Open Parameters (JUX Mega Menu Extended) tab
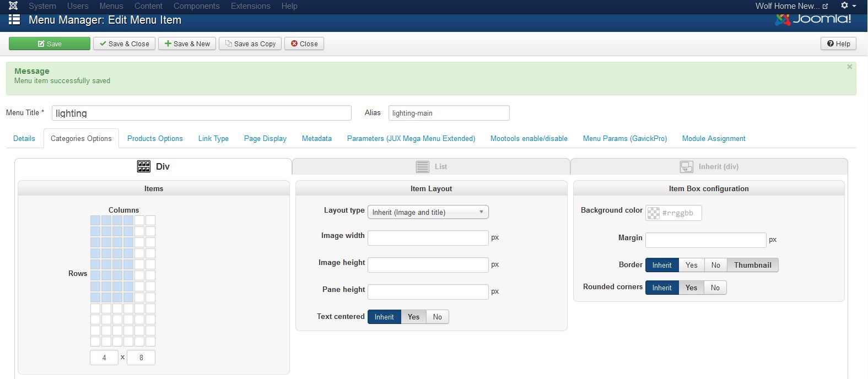 411,138
